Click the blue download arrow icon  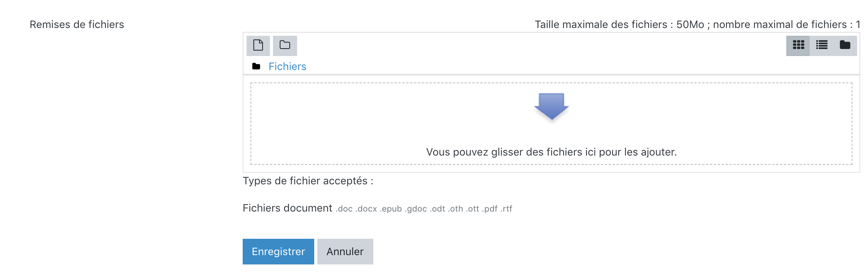pos(551,106)
